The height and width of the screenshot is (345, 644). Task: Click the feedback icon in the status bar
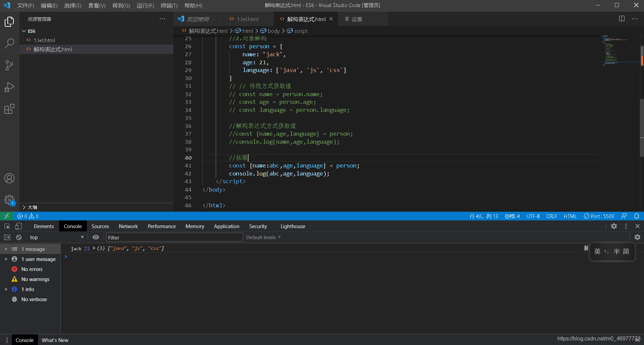[624, 216]
